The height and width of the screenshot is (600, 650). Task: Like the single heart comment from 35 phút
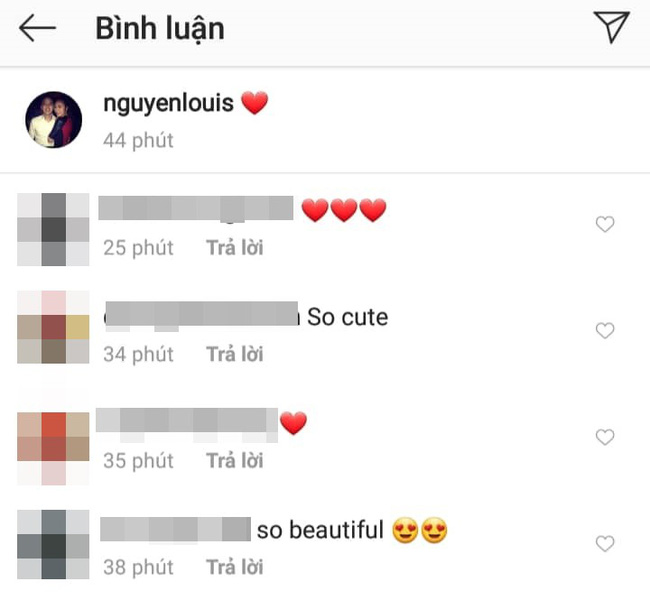point(605,437)
